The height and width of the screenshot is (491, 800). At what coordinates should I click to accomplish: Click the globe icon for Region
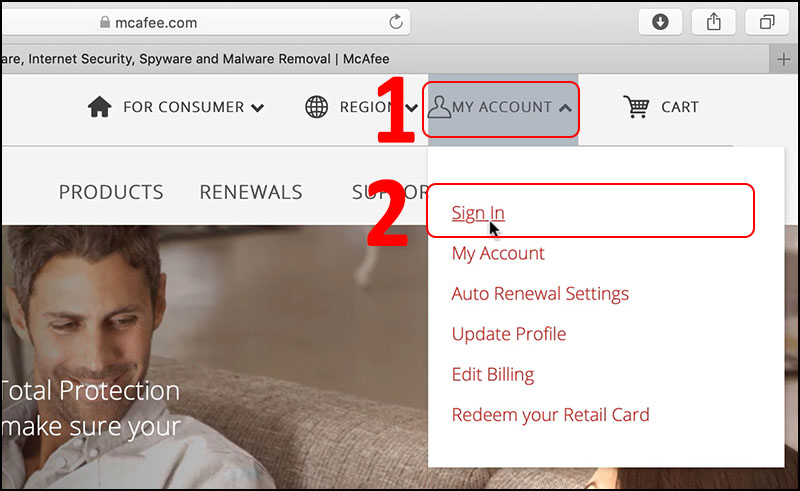316,107
